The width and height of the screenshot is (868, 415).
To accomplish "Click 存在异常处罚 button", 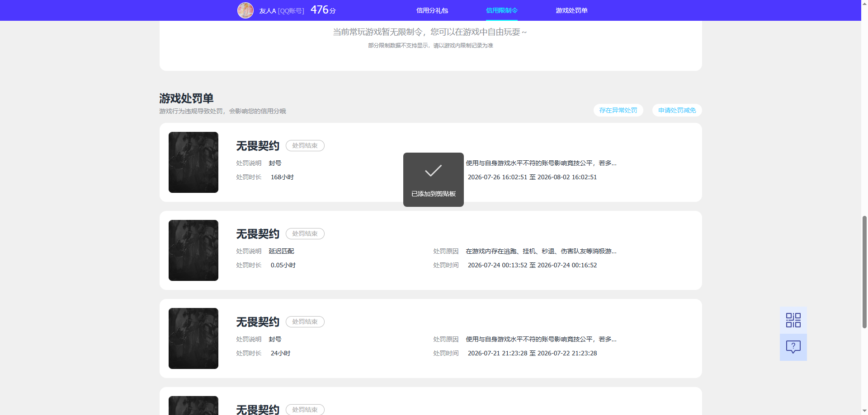I will click(618, 110).
